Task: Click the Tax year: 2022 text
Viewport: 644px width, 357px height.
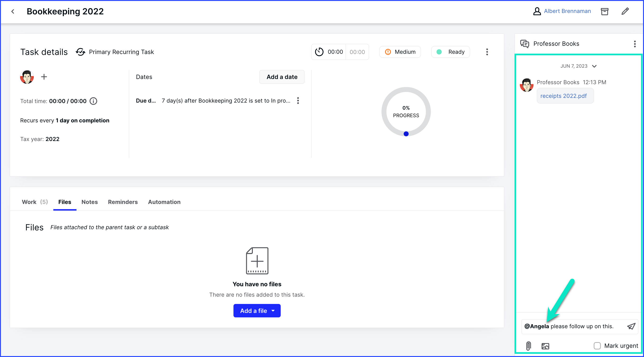Action: (40, 139)
